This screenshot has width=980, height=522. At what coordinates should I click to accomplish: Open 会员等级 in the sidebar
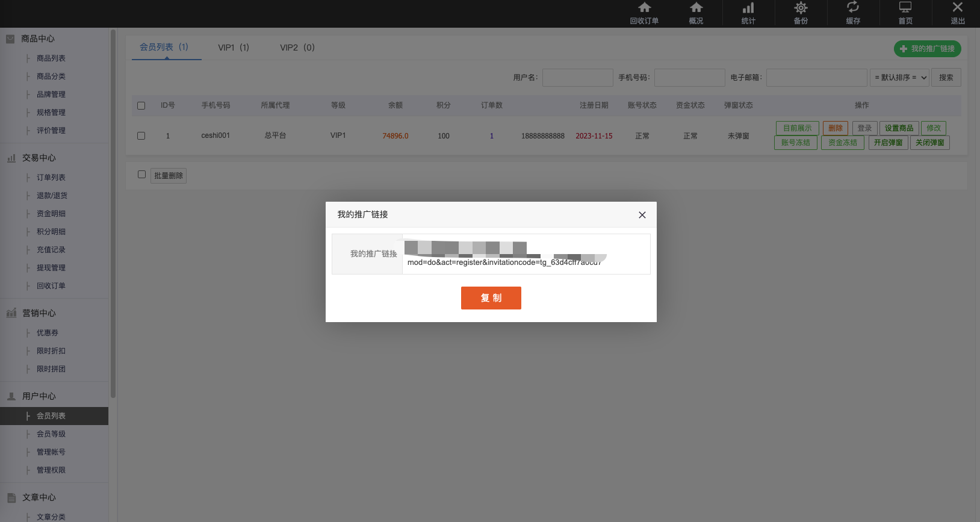51,434
